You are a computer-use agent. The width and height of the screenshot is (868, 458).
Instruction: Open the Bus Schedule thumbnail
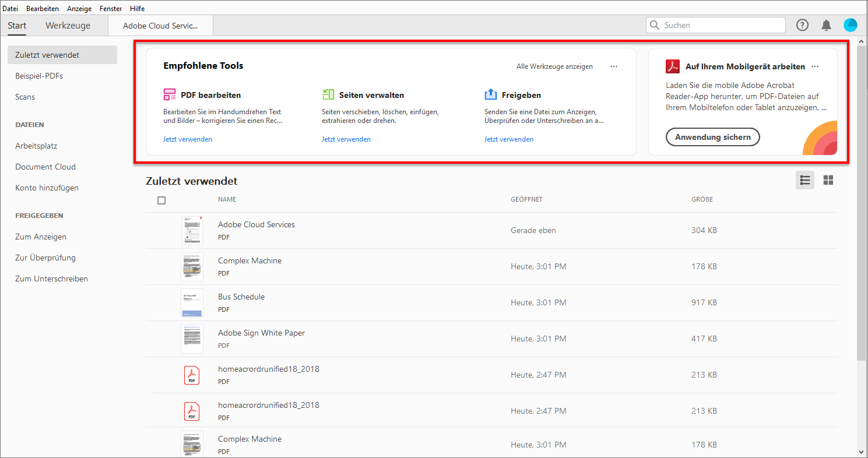click(192, 303)
